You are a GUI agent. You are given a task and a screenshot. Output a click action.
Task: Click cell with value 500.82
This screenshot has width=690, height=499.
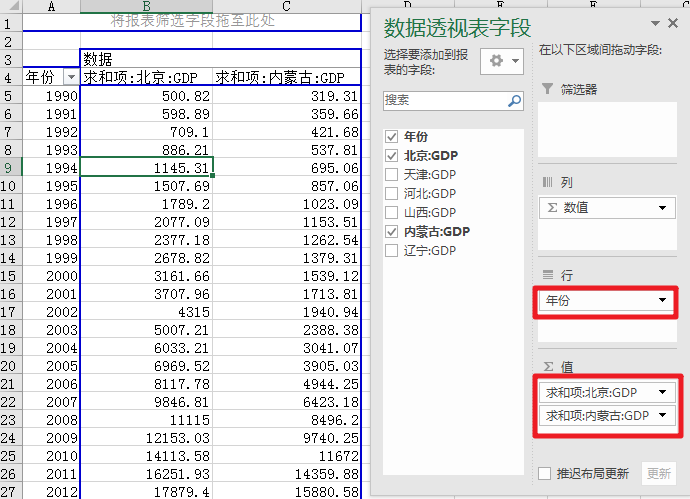(146, 95)
